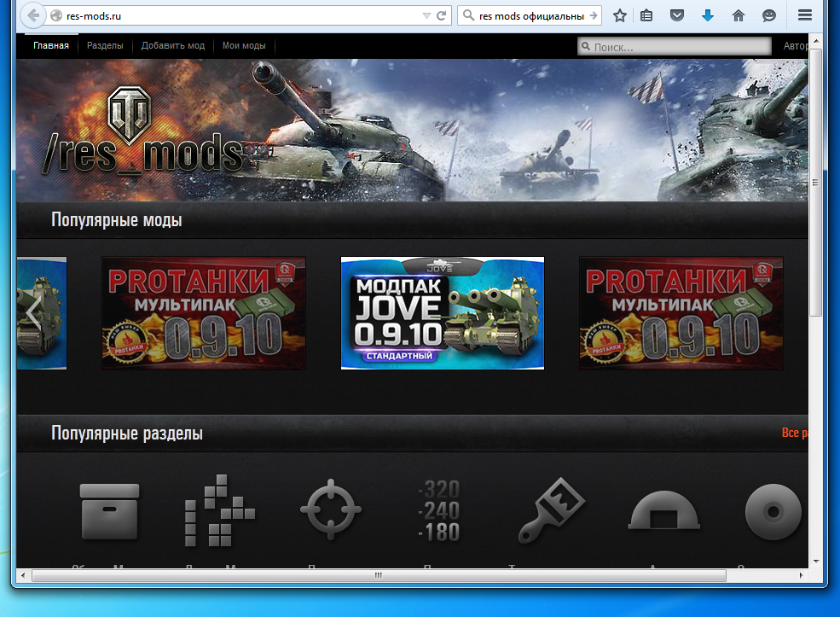This screenshot has width=840, height=617.
Task: Open the left PROТАНКИ мультипак banner
Action: (204, 313)
